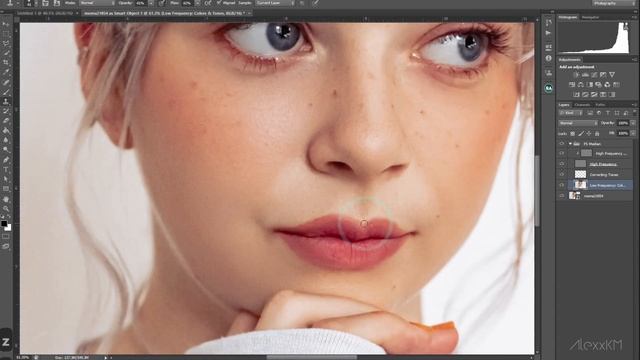Screen dimensions: 640x360
Task: Enable airbrush mode in options bar
Action: point(208,3)
